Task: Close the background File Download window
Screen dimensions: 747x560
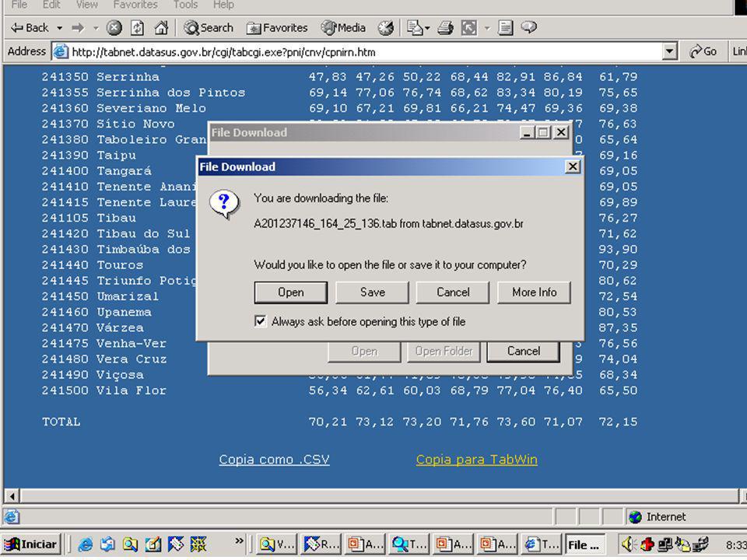Action: coord(561,132)
